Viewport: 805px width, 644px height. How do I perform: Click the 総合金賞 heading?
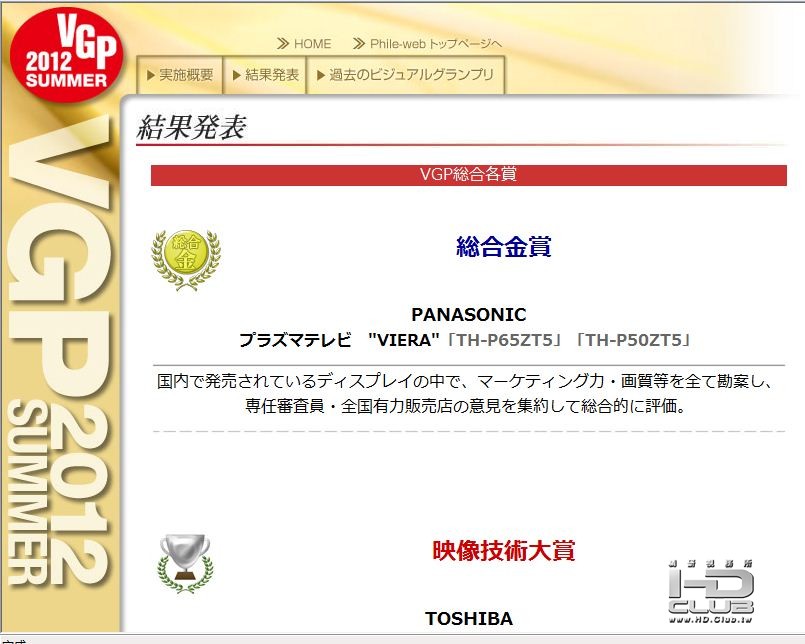pyautogui.click(x=504, y=247)
